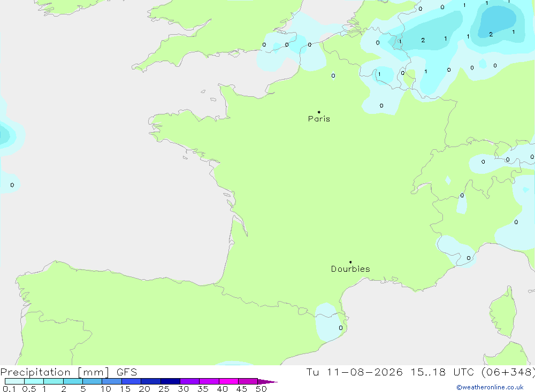Pick the 2–5 mm legend swatch
Screen dimensions: 535x392
tap(73, 381)
